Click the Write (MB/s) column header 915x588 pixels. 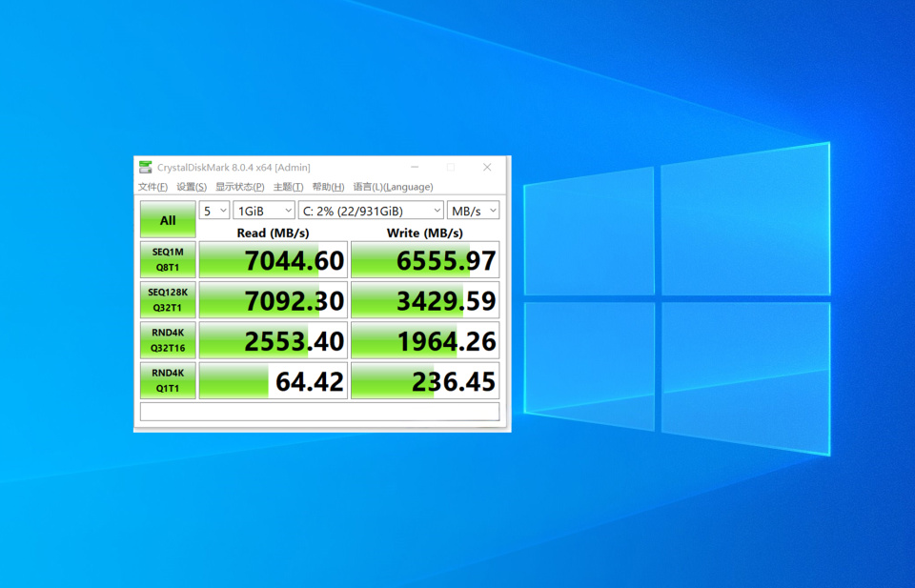[x=425, y=233]
